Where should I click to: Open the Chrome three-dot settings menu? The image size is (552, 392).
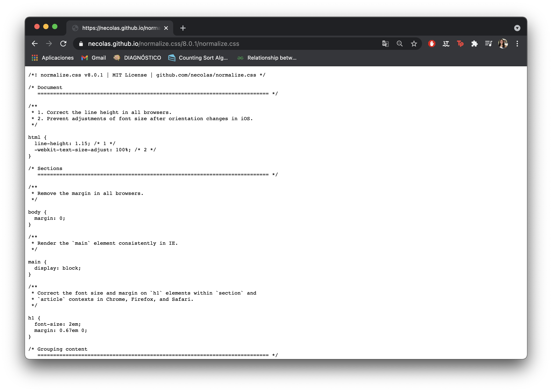(517, 44)
